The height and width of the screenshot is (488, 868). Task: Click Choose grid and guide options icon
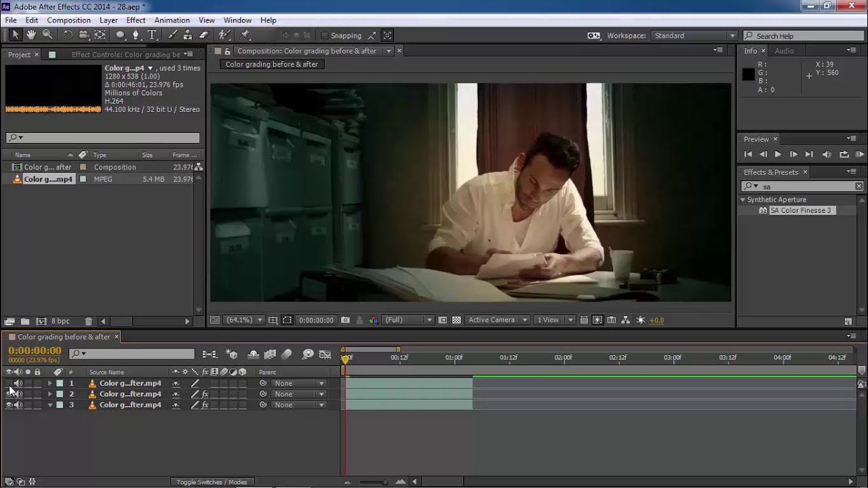tap(273, 320)
